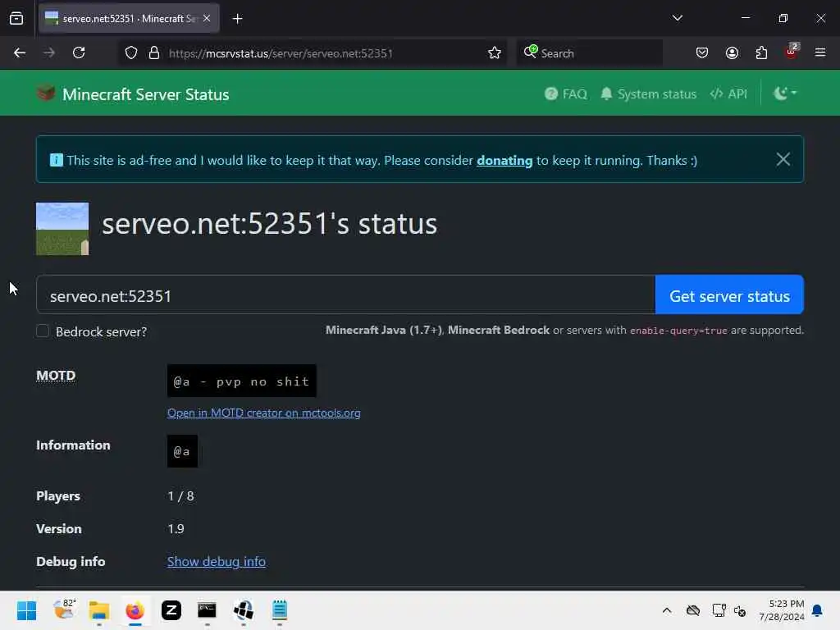Open the System status page
Viewport: 840px width, 630px height.
pyautogui.click(x=649, y=94)
